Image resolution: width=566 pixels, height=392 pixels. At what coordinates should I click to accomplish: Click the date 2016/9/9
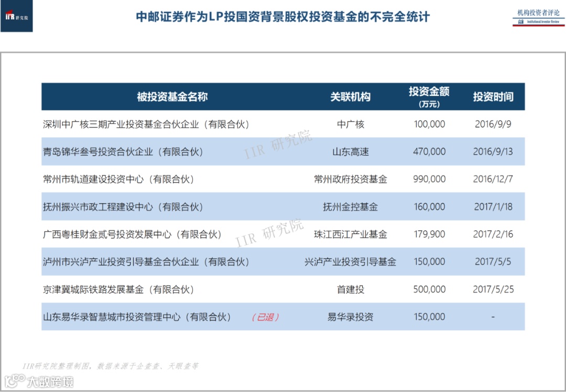coord(493,124)
